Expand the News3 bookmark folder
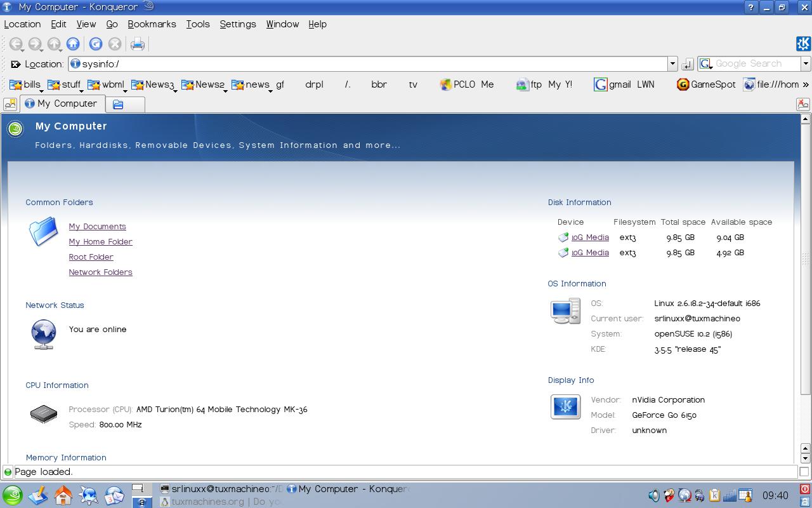The image size is (812, 508). (x=153, y=84)
